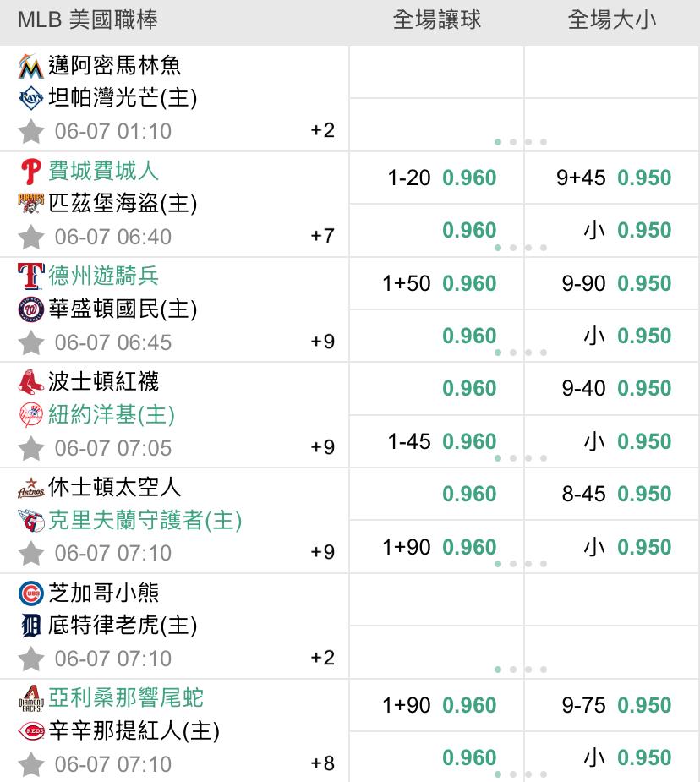Click the Philadelphia Phillies P logo
Image resolution: width=700 pixels, height=782 pixels.
click(31, 171)
